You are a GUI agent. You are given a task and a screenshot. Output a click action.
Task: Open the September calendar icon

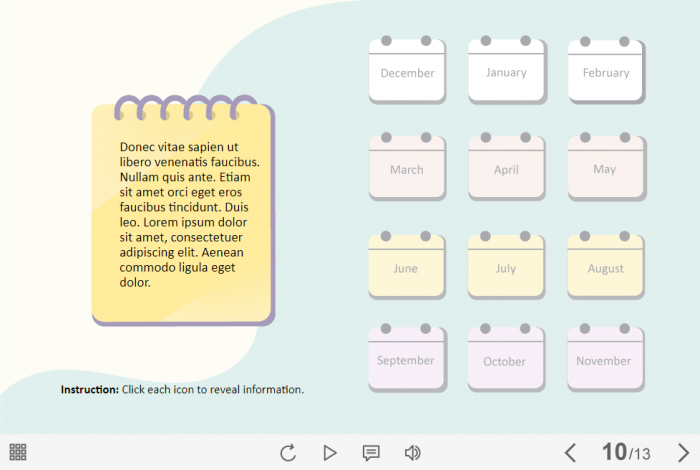tap(407, 358)
